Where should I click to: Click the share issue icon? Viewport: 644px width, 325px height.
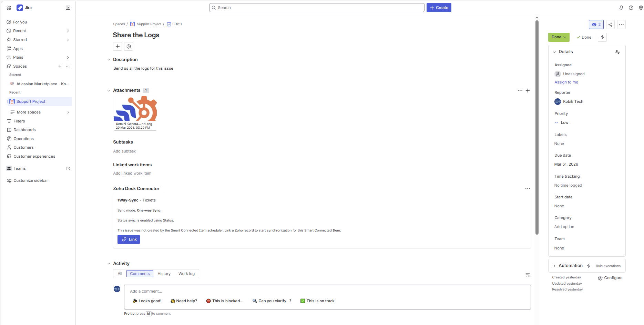tap(610, 24)
